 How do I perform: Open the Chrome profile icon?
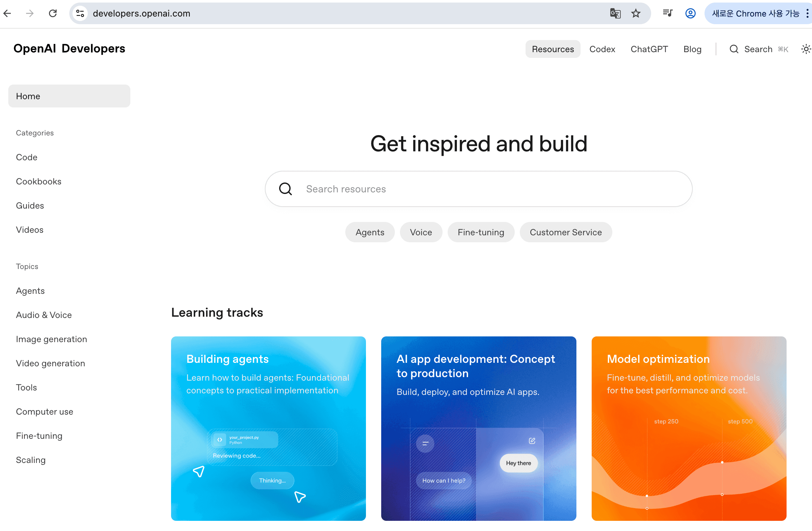pyautogui.click(x=690, y=13)
